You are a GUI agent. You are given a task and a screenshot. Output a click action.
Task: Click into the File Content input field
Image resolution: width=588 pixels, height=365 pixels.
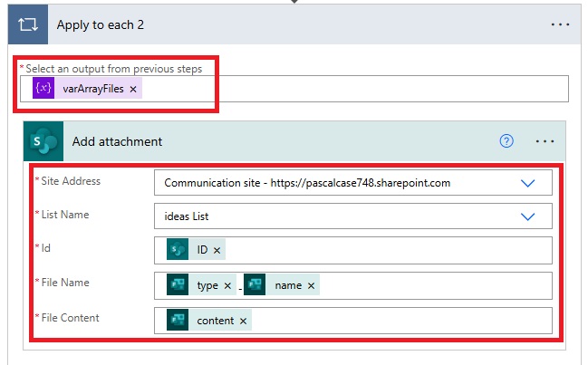(399, 321)
